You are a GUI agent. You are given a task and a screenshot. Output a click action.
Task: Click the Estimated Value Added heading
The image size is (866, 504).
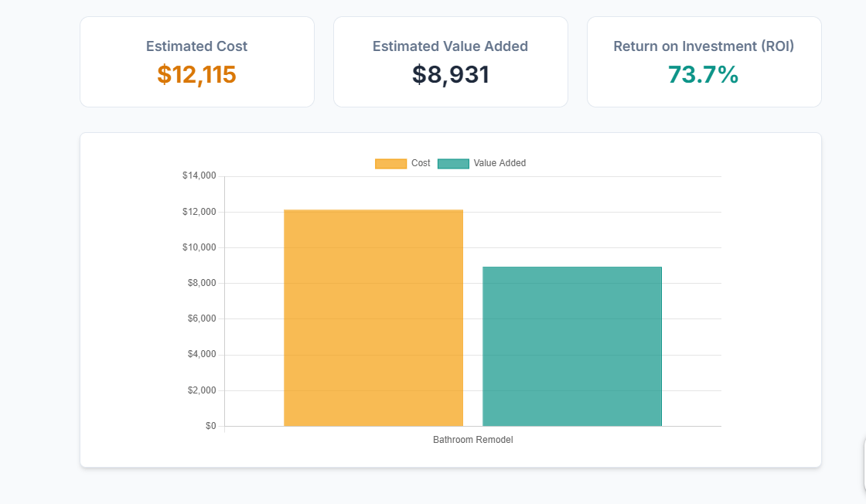click(x=450, y=46)
